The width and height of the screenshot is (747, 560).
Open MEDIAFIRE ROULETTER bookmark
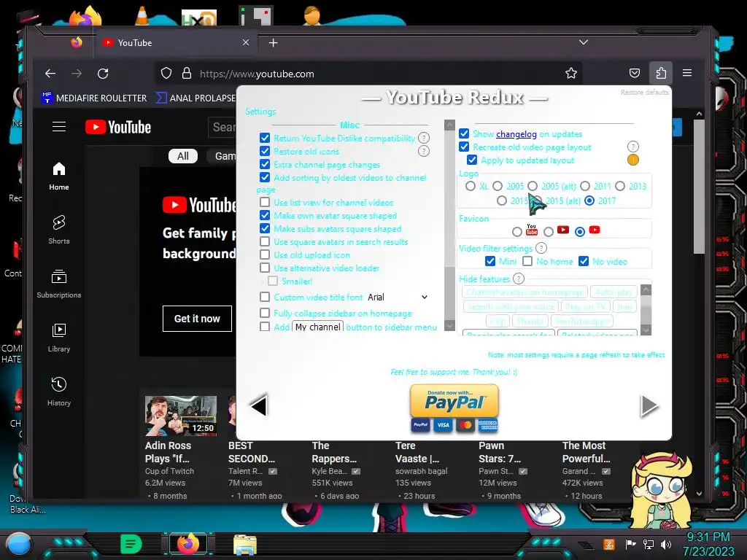[94, 98]
